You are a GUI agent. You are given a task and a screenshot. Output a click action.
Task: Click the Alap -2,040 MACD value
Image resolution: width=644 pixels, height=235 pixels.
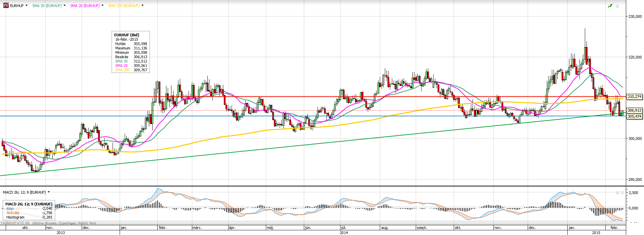(47, 208)
